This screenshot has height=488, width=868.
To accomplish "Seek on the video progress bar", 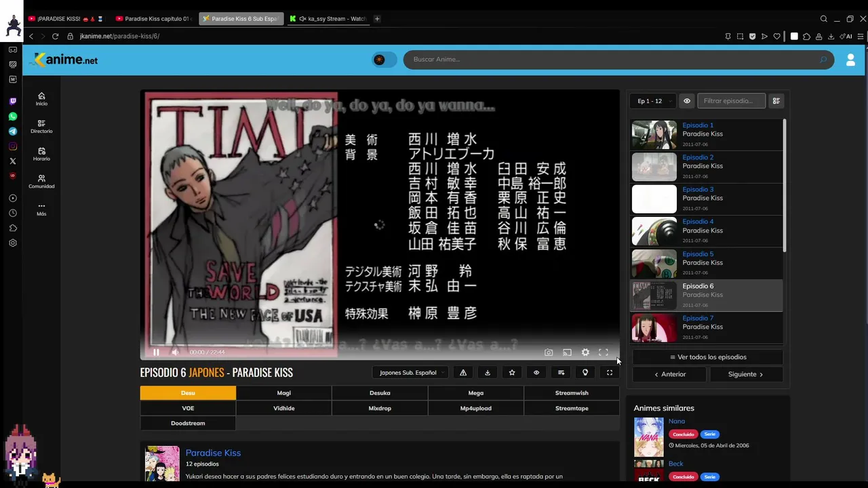I will (x=380, y=343).
